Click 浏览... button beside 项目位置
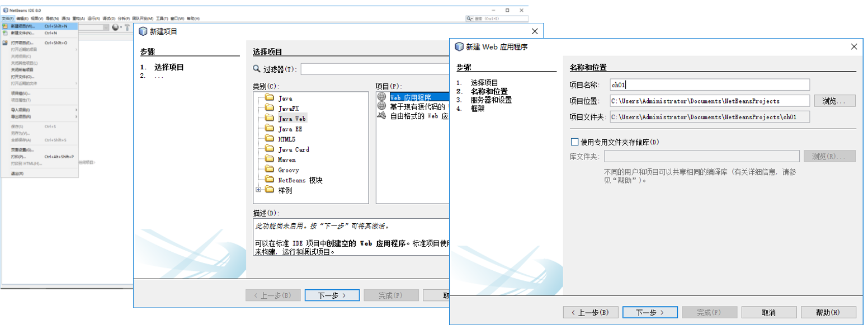Screen dimensions: 868x329 click(x=835, y=101)
